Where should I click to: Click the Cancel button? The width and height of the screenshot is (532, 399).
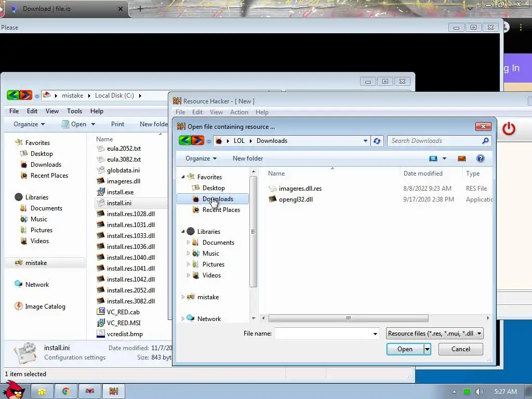coord(460,349)
